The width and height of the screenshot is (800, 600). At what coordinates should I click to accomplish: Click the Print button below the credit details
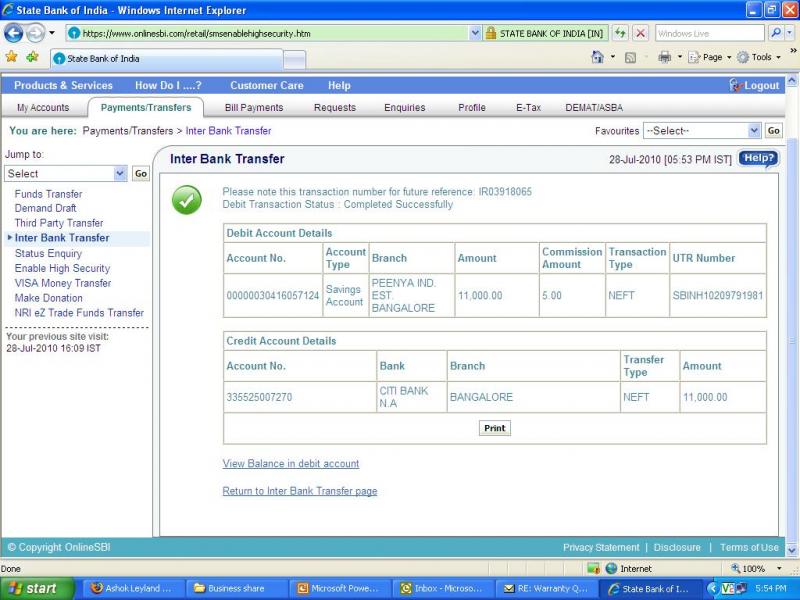(x=494, y=428)
